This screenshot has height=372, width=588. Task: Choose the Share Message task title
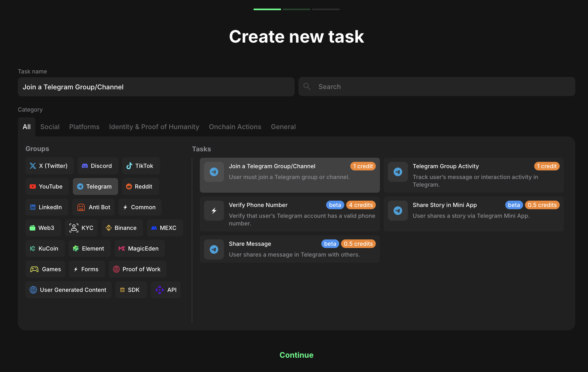(250, 244)
